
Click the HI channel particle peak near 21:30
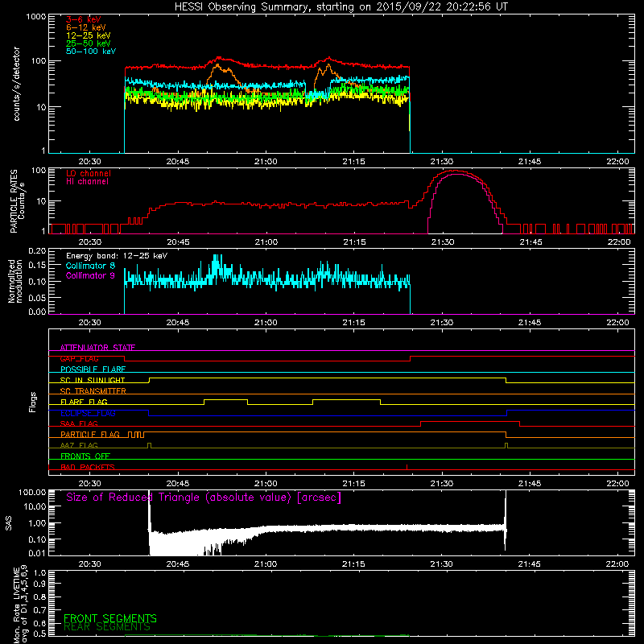458,175
